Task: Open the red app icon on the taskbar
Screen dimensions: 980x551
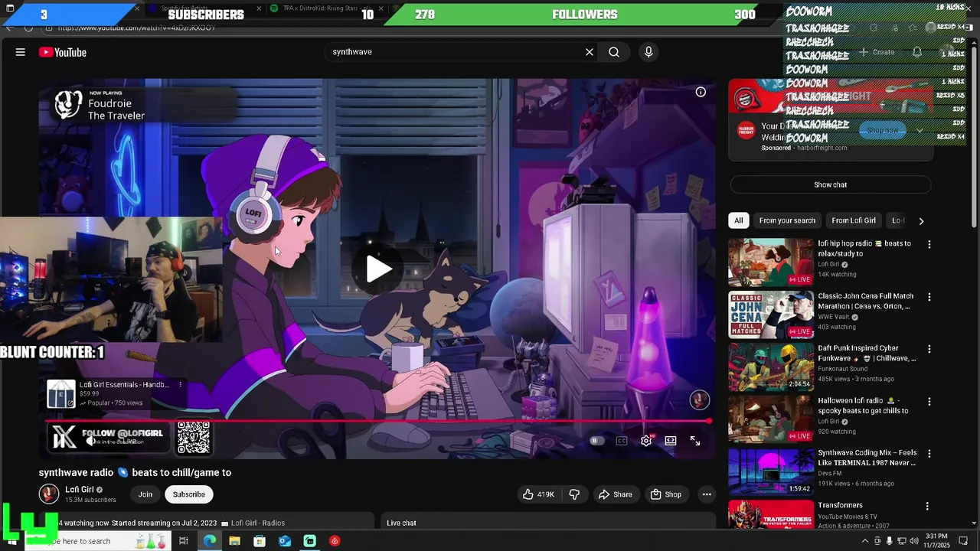Action: (x=335, y=541)
